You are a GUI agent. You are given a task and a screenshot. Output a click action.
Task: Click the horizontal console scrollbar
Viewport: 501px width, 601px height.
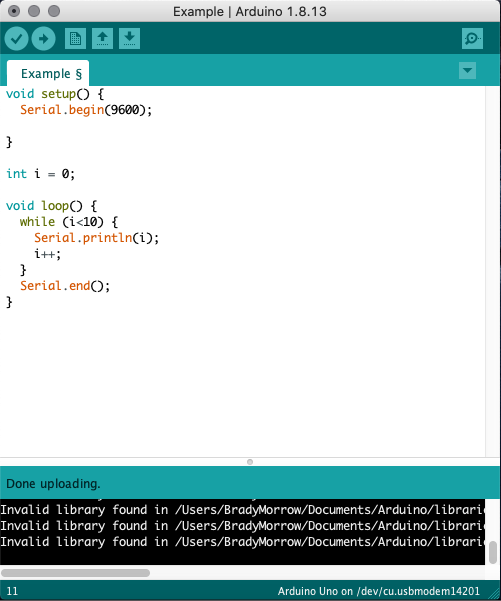[76, 573]
